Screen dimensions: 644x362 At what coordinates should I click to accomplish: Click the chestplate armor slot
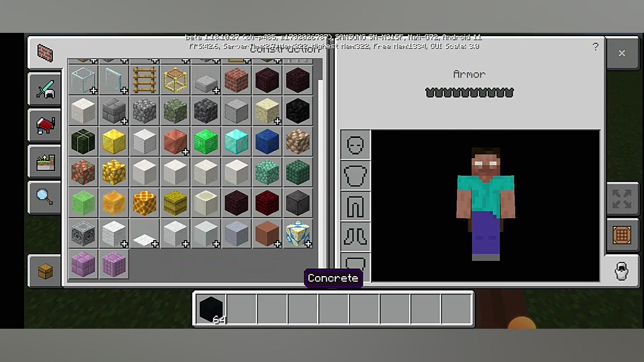click(x=355, y=175)
